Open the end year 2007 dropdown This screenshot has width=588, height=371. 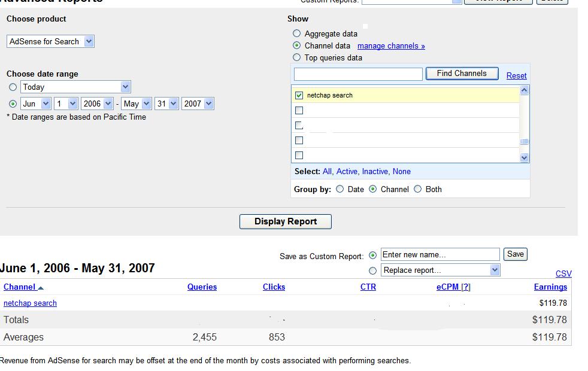(x=198, y=104)
